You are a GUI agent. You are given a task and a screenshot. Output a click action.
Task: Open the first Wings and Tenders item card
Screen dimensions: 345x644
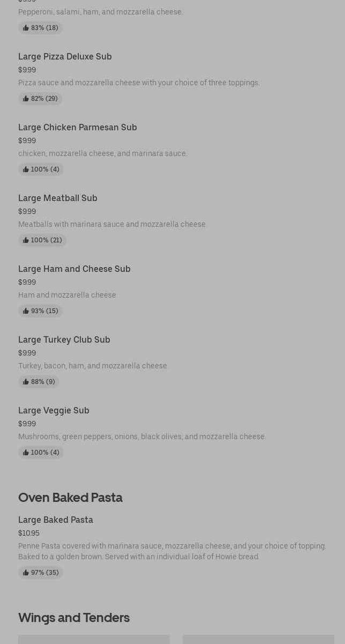coord(94,639)
